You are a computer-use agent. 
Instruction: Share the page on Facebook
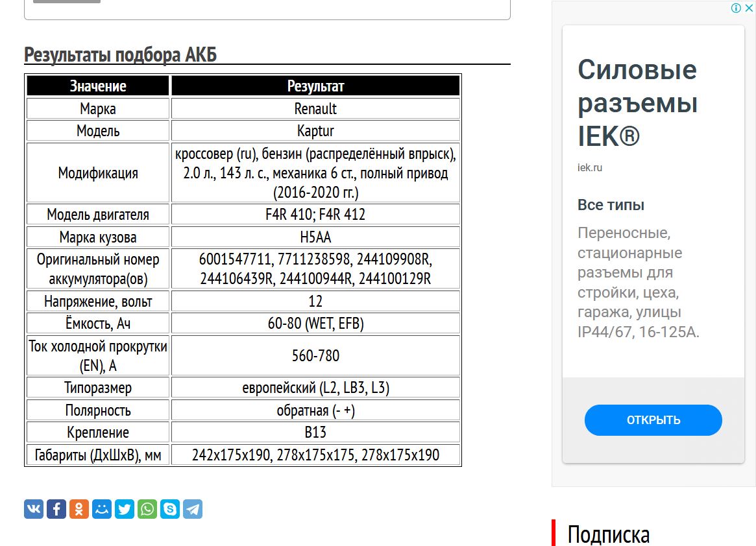(x=56, y=509)
